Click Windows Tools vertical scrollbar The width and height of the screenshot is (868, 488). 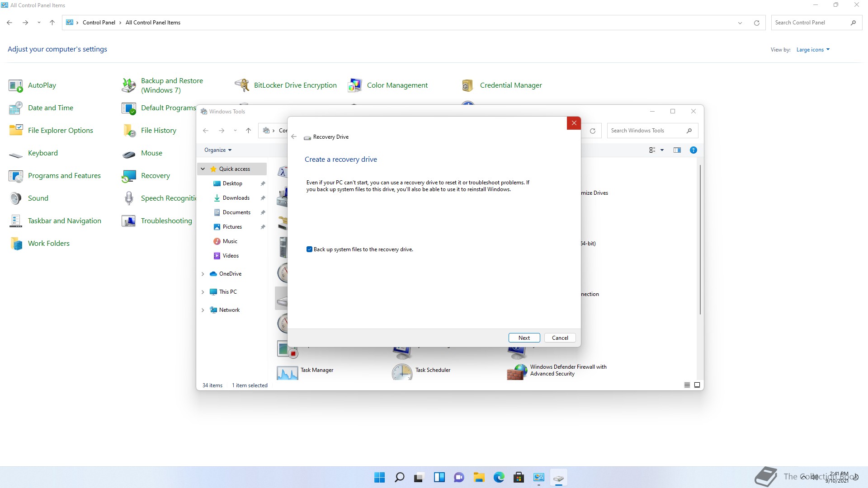(x=700, y=239)
